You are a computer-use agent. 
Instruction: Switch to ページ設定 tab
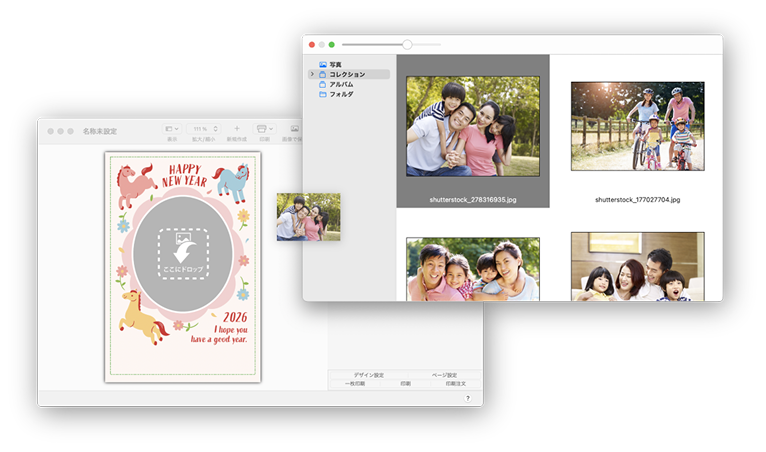444,375
